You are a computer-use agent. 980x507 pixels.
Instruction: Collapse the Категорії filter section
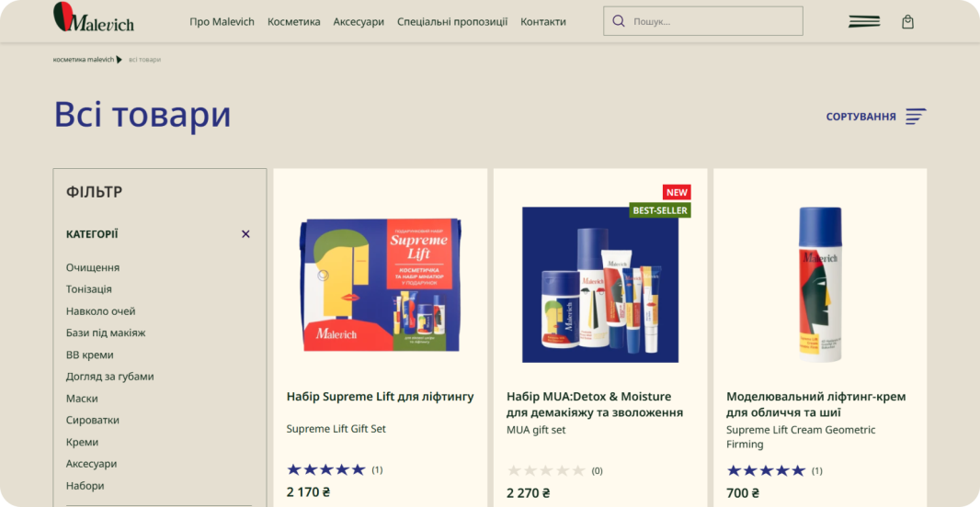245,234
